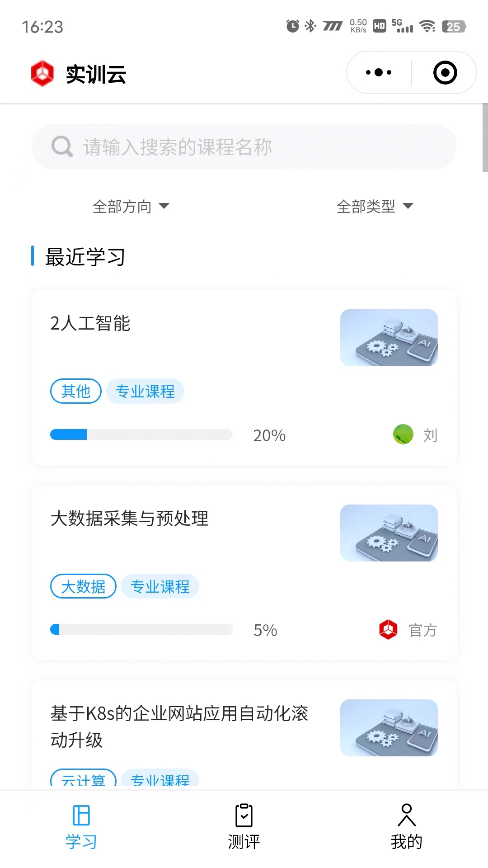Tap the mini-program close circle icon
The width and height of the screenshot is (488, 868).
tap(445, 72)
